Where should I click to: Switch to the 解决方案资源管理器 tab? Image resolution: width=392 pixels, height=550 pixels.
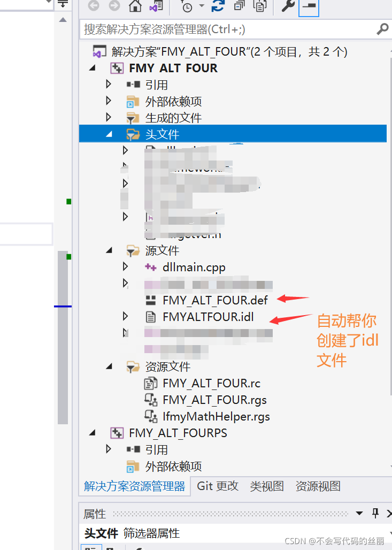coord(135,486)
